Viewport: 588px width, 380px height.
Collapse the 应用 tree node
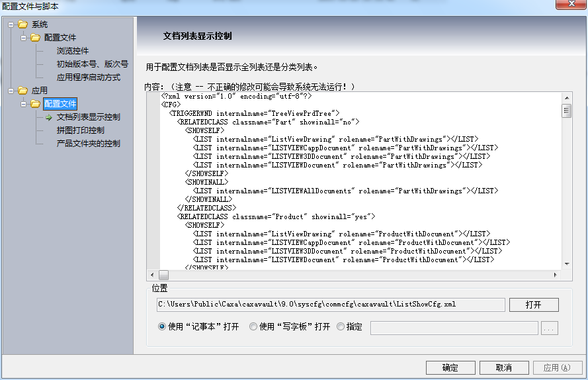pos(11,91)
